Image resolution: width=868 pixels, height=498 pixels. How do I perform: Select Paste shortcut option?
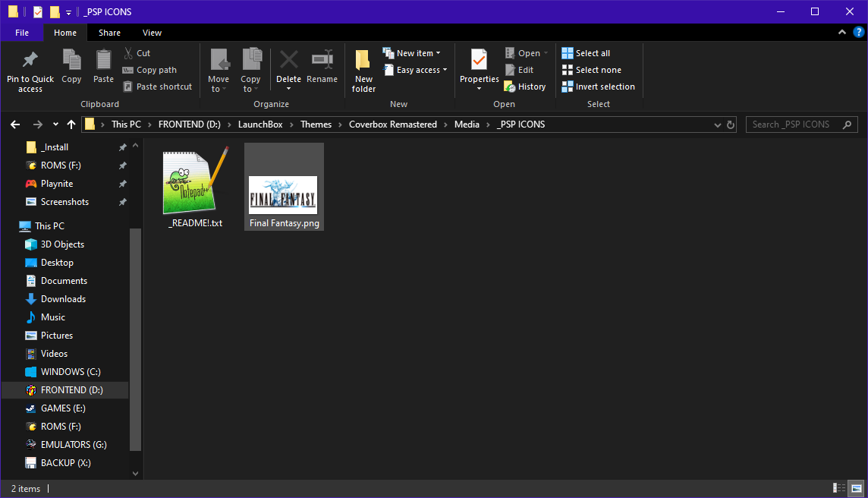tap(158, 87)
